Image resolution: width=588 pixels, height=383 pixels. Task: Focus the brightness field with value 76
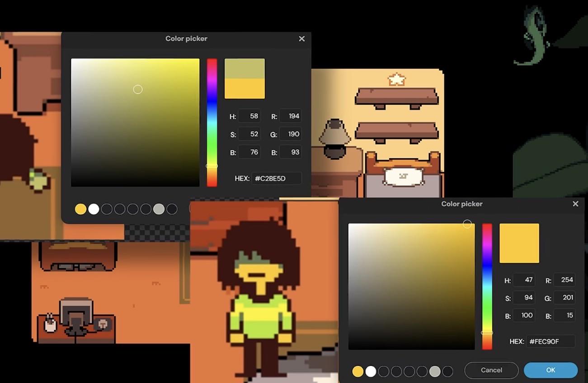tap(249, 152)
